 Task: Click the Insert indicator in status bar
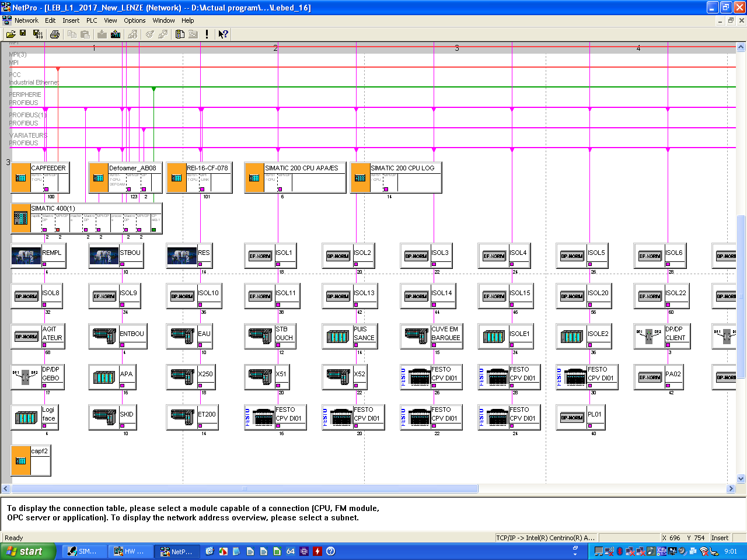(720, 538)
